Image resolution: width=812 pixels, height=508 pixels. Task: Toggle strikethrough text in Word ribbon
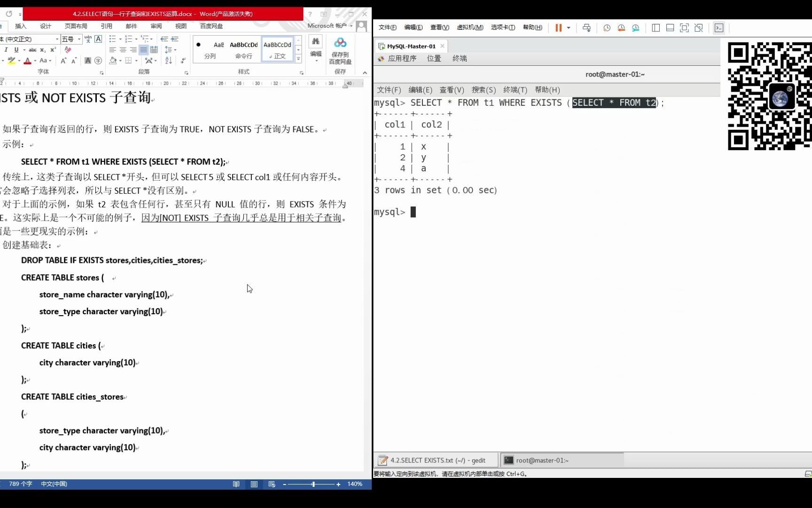(32, 50)
